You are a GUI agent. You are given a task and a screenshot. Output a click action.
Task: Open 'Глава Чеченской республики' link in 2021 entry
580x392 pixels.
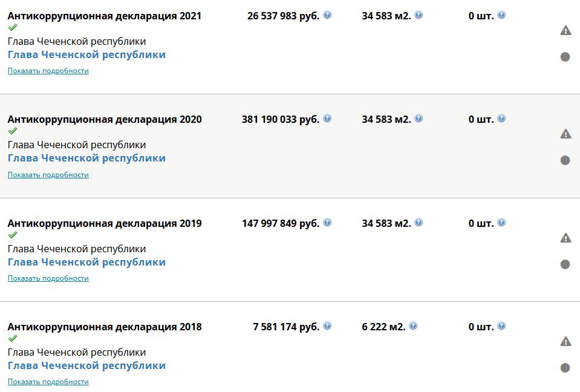86,54
